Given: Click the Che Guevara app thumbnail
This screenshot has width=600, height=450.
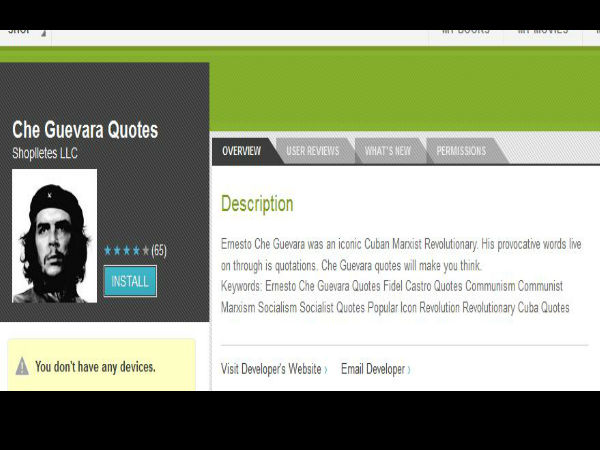Looking at the screenshot, I should pyautogui.click(x=54, y=236).
